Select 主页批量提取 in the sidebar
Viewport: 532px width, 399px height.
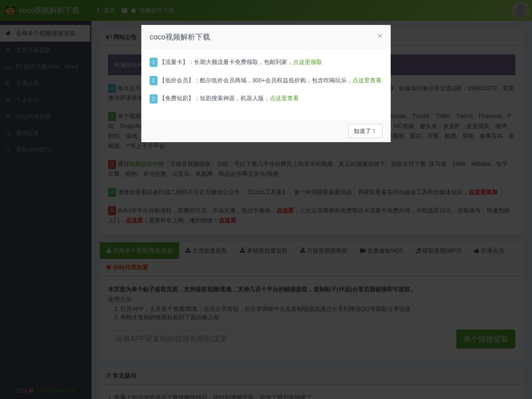click(x=46, y=50)
